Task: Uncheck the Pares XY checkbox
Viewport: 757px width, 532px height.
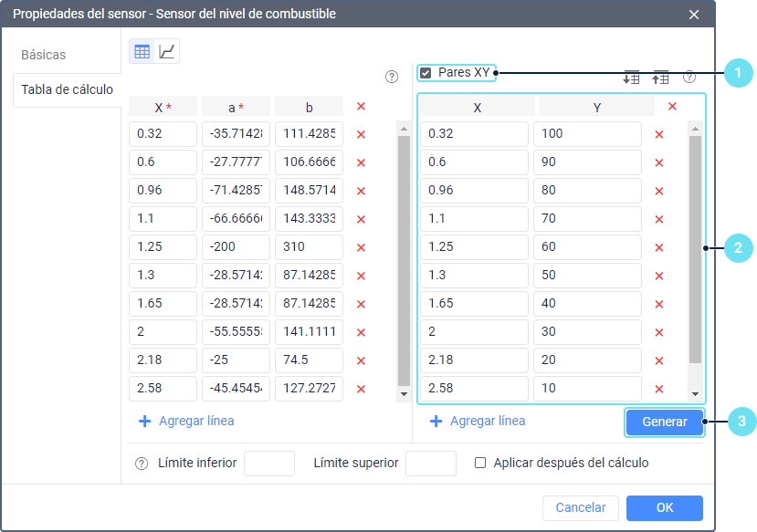Action: [426, 73]
